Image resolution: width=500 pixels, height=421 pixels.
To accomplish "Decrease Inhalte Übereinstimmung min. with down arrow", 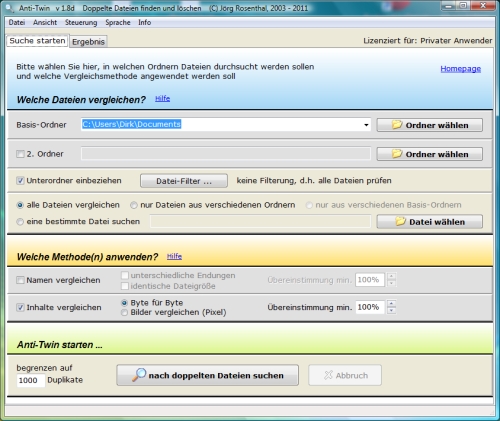I will pos(392,310).
